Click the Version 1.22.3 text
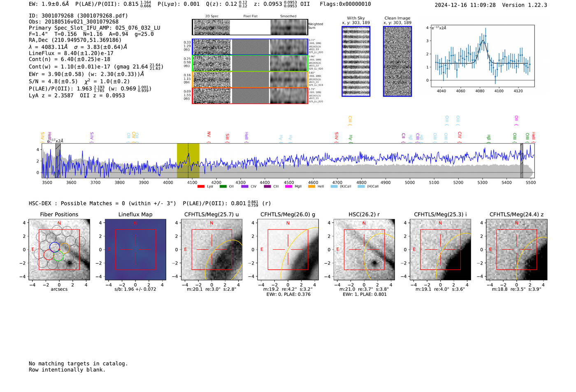This screenshot has height=392, width=576. pyautogui.click(x=525, y=5)
